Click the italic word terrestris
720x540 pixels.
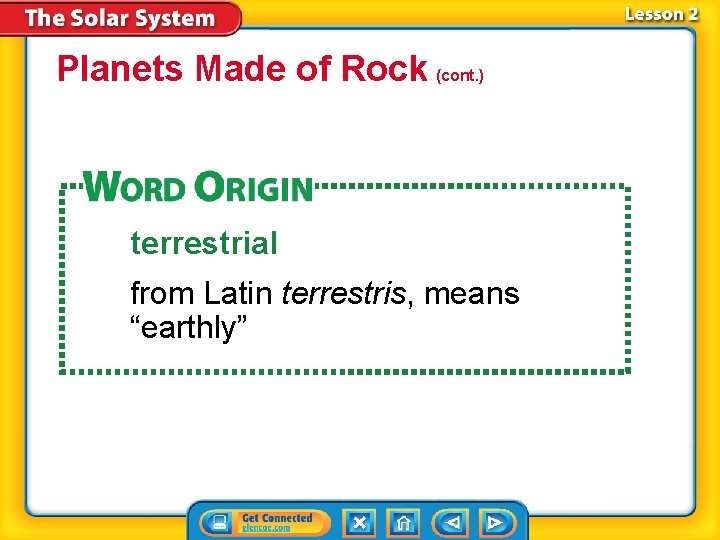[x=343, y=293]
